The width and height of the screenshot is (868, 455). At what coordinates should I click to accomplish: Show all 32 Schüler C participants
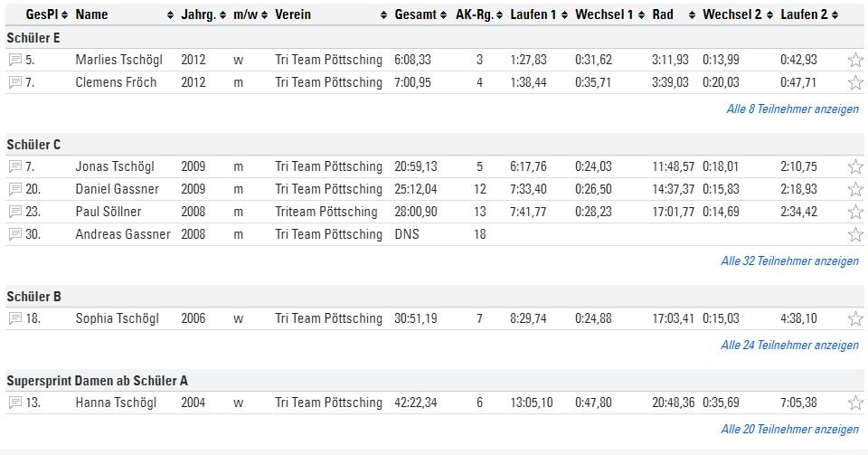pyautogui.click(x=790, y=261)
